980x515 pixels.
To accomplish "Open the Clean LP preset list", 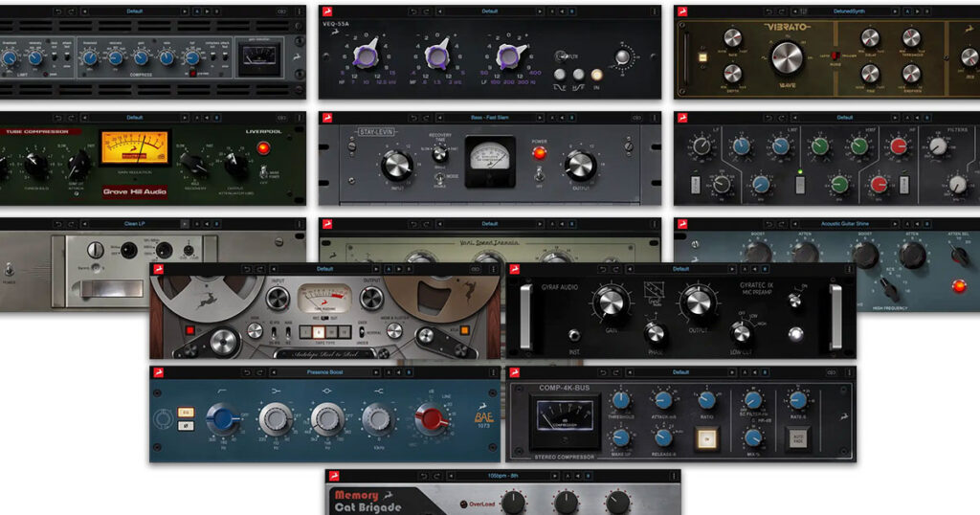I will (135, 224).
